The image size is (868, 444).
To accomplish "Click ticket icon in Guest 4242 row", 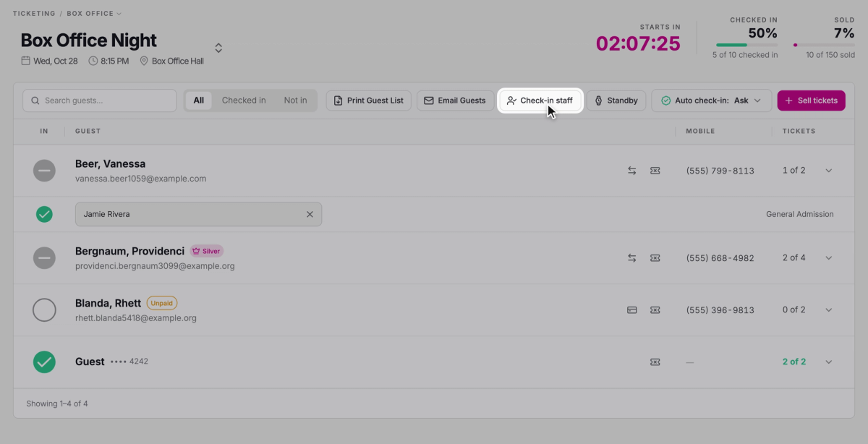I will [655, 362].
